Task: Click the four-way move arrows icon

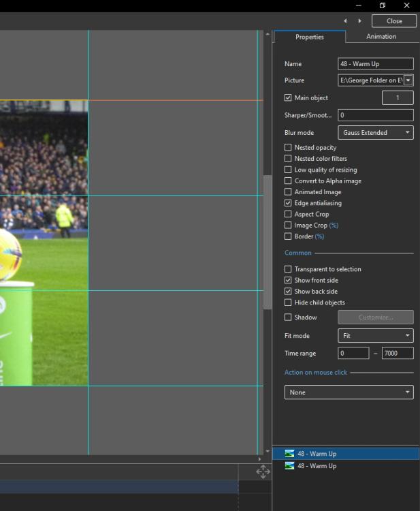Action: 263,471
